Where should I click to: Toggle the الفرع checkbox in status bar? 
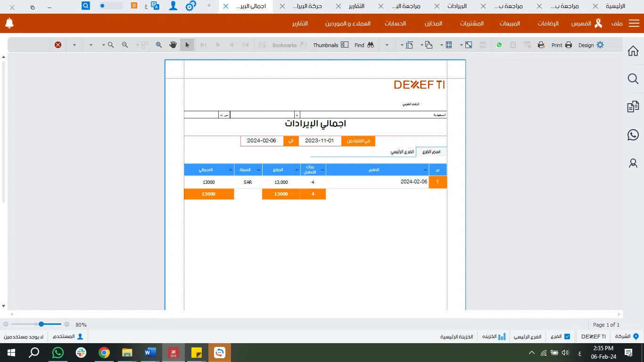point(567,337)
